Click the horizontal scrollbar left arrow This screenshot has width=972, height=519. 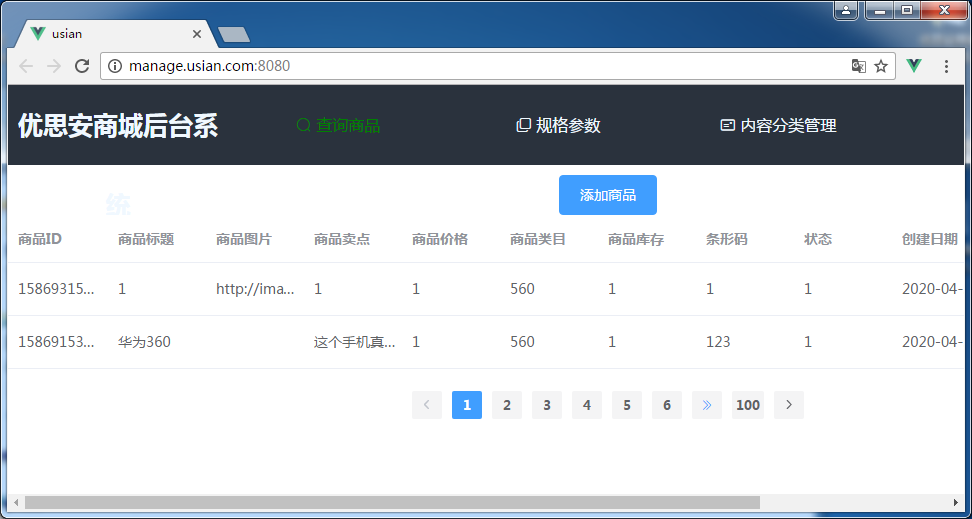pyautogui.click(x=15, y=502)
